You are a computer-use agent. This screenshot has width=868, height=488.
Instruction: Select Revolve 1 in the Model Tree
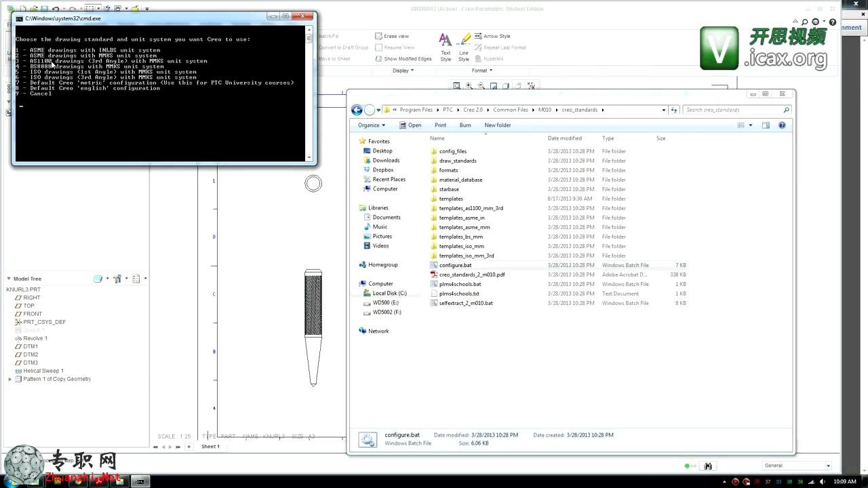(x=35, y=338)
